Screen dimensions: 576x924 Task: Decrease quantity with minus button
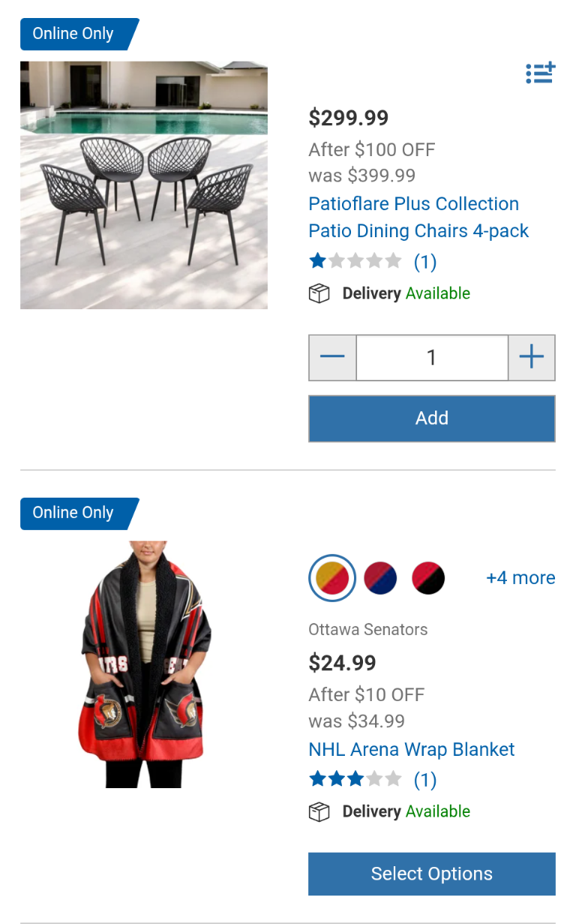tap(332, 357)
